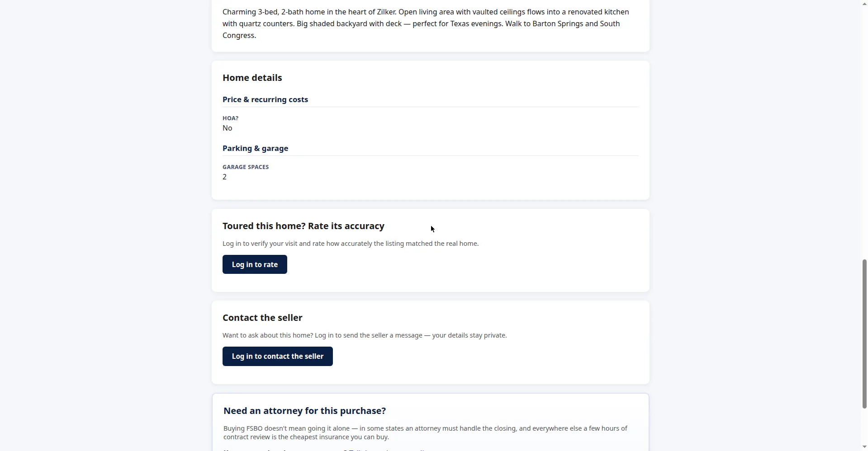Click the Log in to rate button

255,264
